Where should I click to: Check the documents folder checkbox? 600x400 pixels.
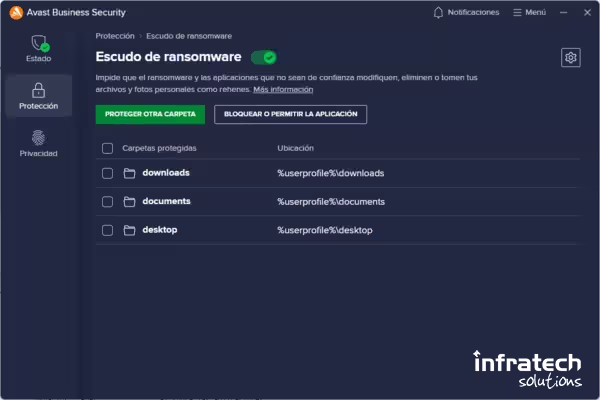pos(108,202)
